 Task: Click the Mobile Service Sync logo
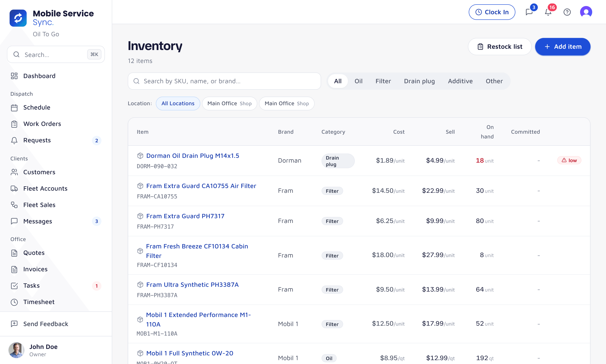point(18,18)
